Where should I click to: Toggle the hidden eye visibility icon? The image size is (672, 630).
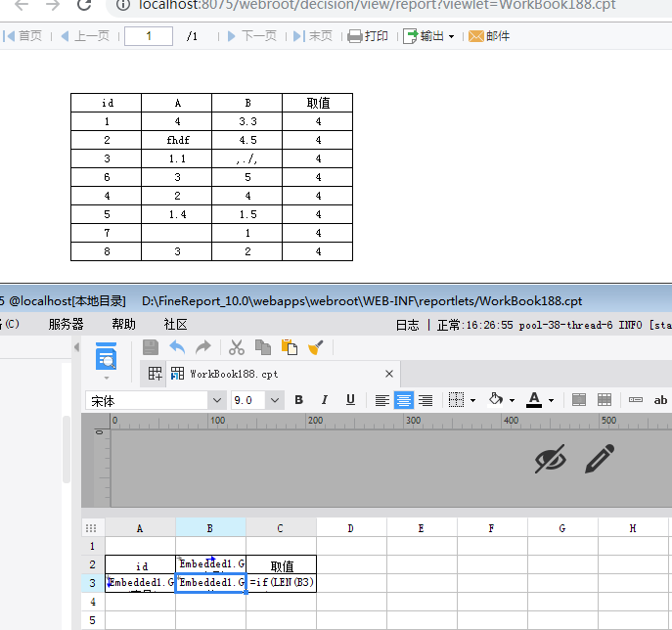point(551,459)
